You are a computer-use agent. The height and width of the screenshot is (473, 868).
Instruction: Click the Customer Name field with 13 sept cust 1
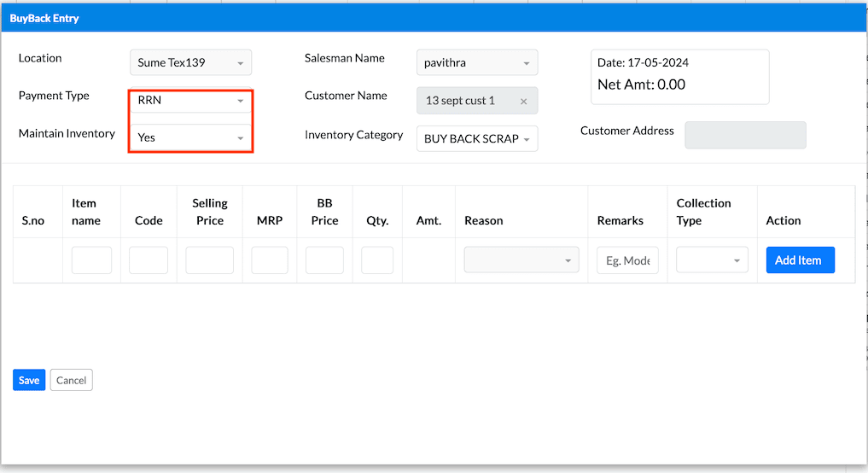coord(465,101)
